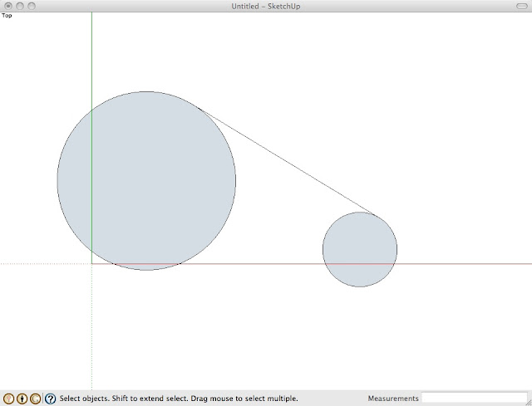Click the Google sign-in 'G' status icon
532x406 pixels.
[x=35, y=399]
